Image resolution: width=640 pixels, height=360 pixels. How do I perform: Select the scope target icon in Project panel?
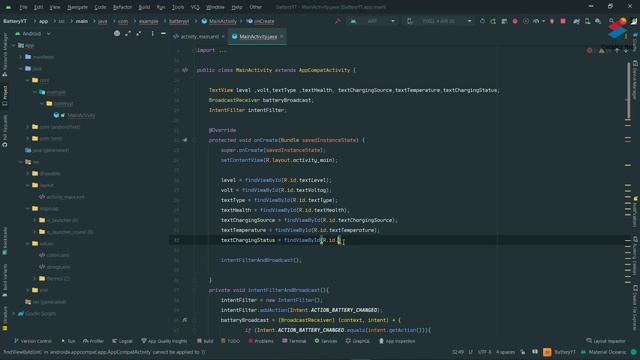coord(117,33)
